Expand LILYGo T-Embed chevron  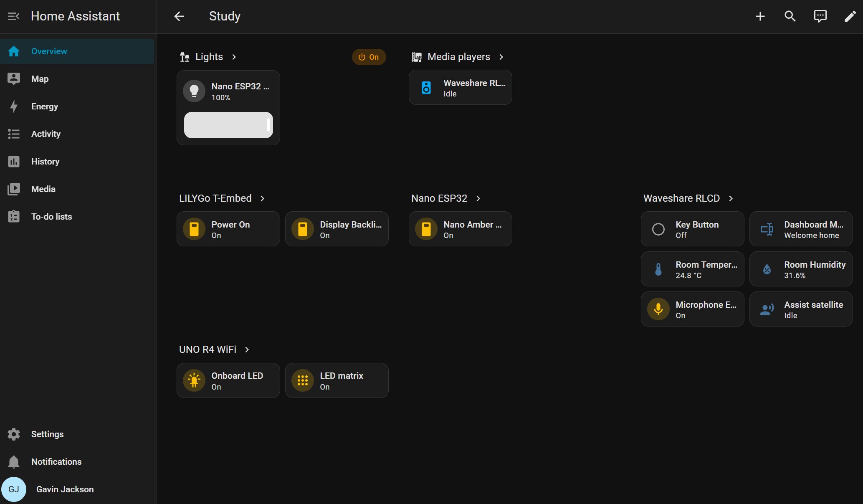[263, 198]
